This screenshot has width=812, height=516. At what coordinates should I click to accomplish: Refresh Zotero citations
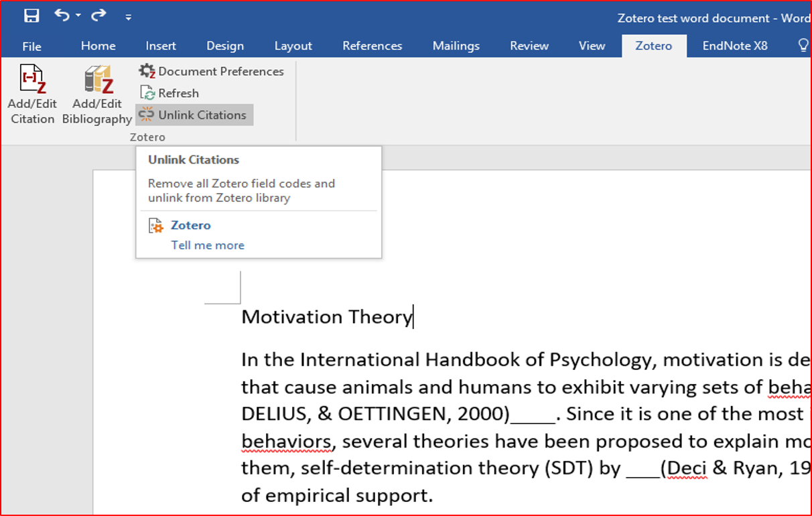pyautogui.click(x=170, y=93)
